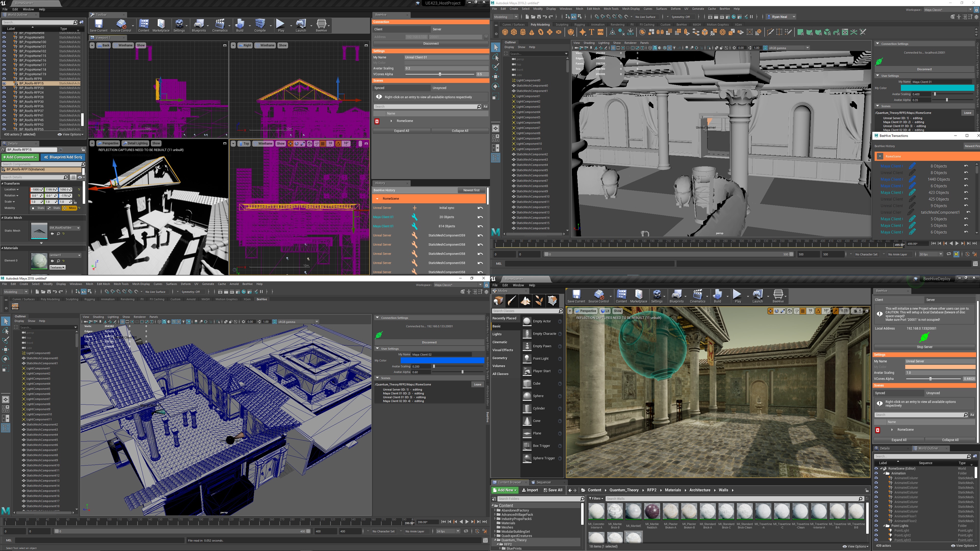Open Mesh Tools menu in Maya 2019
Viewport: 980px width, 551px height.
pos(611,9)
